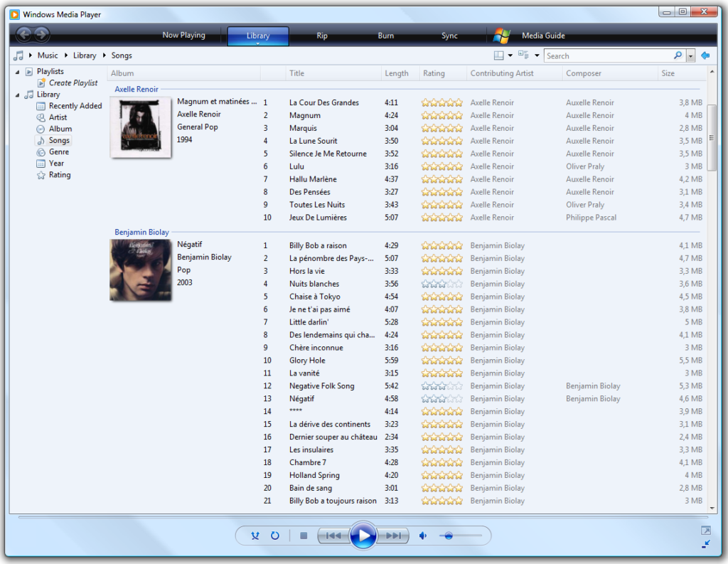The height and width of the screenshot is (564, 728).
Task: Open the search options dropdown
Action: coord(691,55)
